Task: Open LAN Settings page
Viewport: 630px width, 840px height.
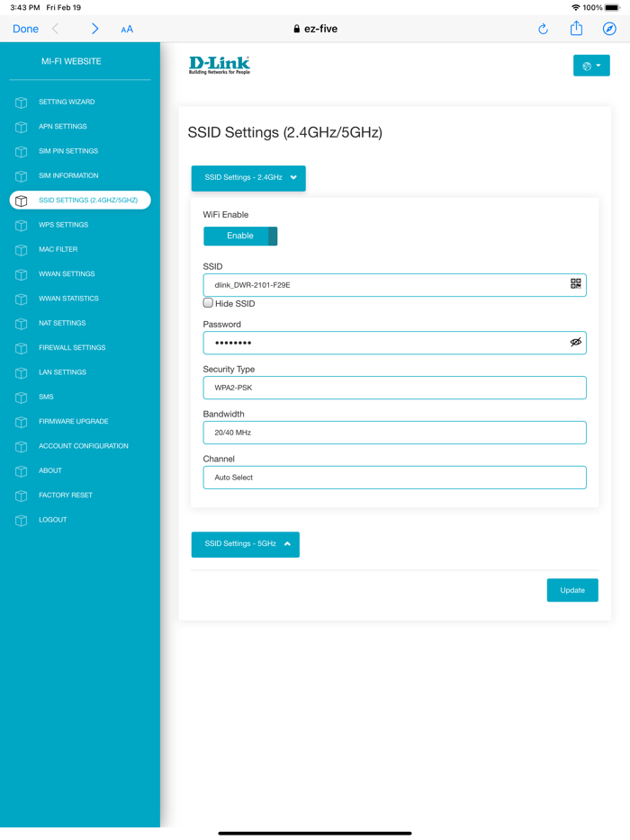Action: [x=62, y=372]
